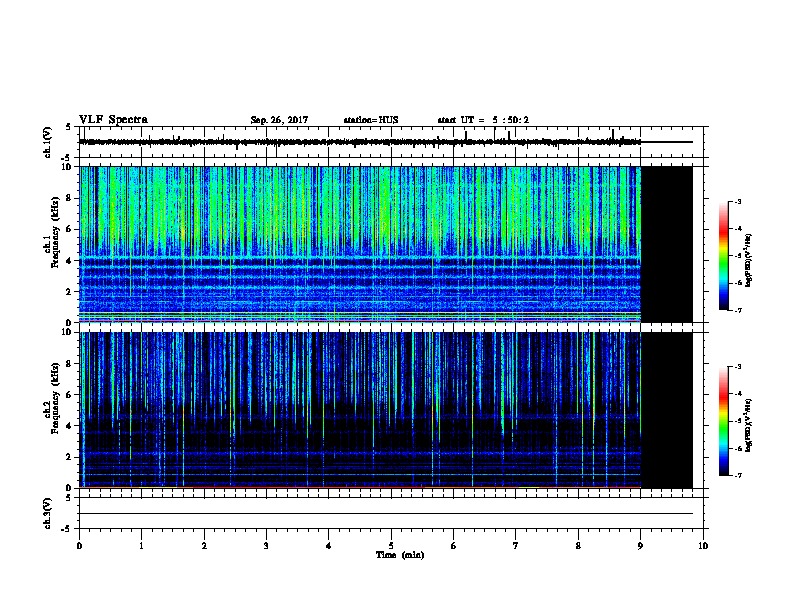792x612 pixels.
Task: Click the ch.1 frequency axis "8" tick label
Action: (69, 198)
